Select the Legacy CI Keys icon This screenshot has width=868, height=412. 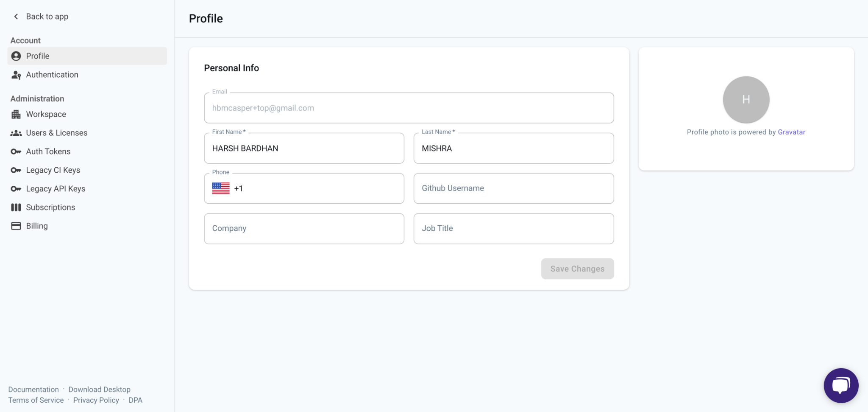tap(16, 170)
